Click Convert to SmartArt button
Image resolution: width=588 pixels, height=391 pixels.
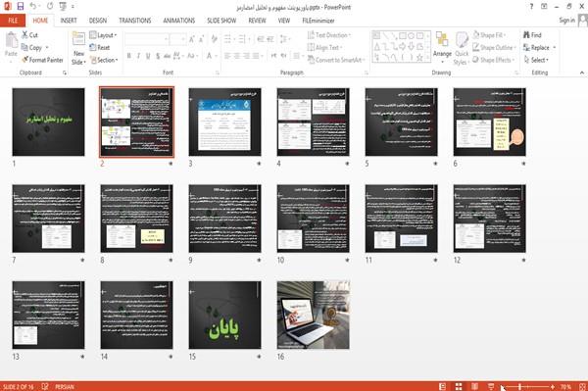(x=336, y=60)
